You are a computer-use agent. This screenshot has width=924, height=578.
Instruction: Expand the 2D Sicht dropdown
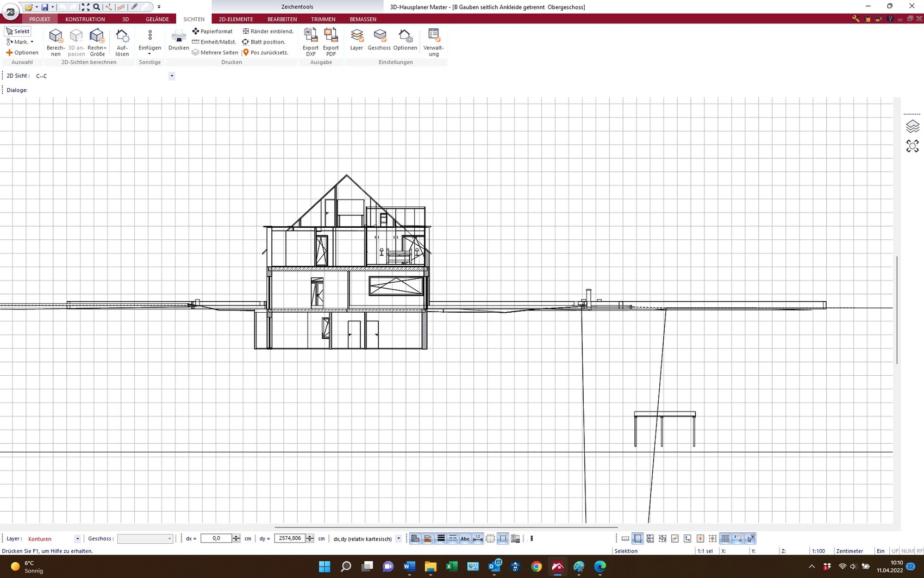(x=172, y=76)
